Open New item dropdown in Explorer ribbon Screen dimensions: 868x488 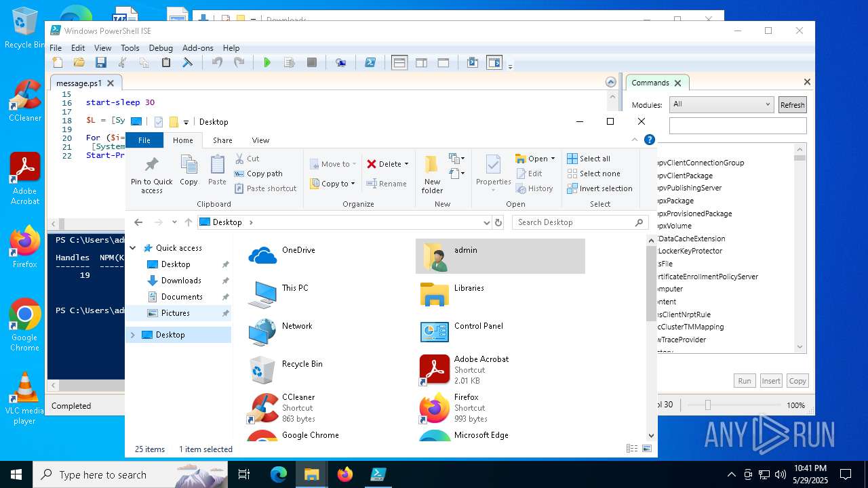click(x=456, y=159)
